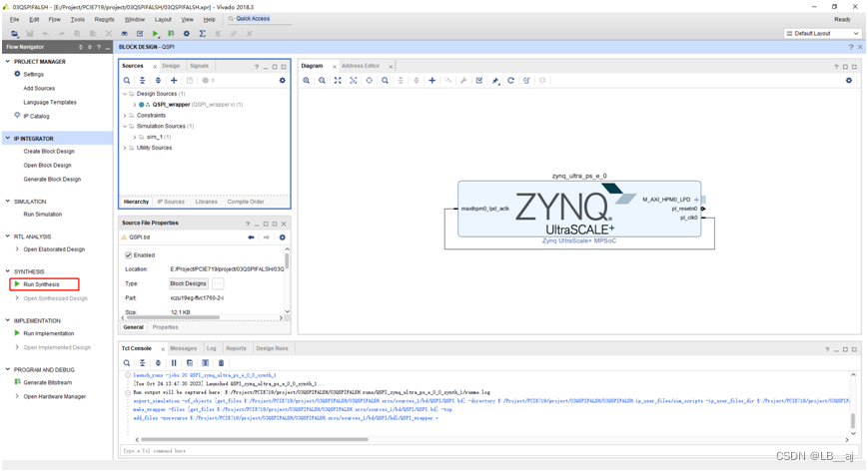Click Create Block Design
This screenshot has height=472, width=868.
click(49, 152)
